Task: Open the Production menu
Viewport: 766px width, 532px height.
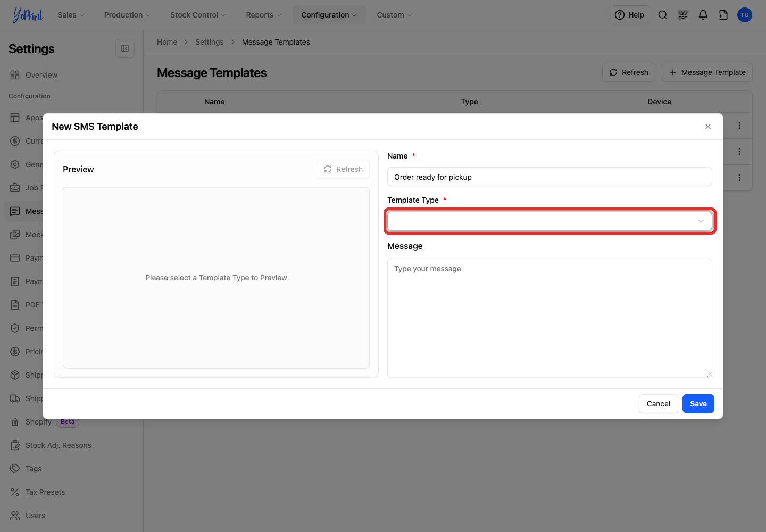Action: 127,15
